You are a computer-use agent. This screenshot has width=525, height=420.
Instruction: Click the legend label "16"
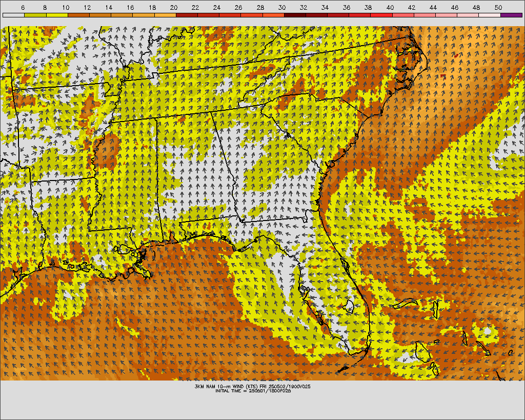click(130, 8)
